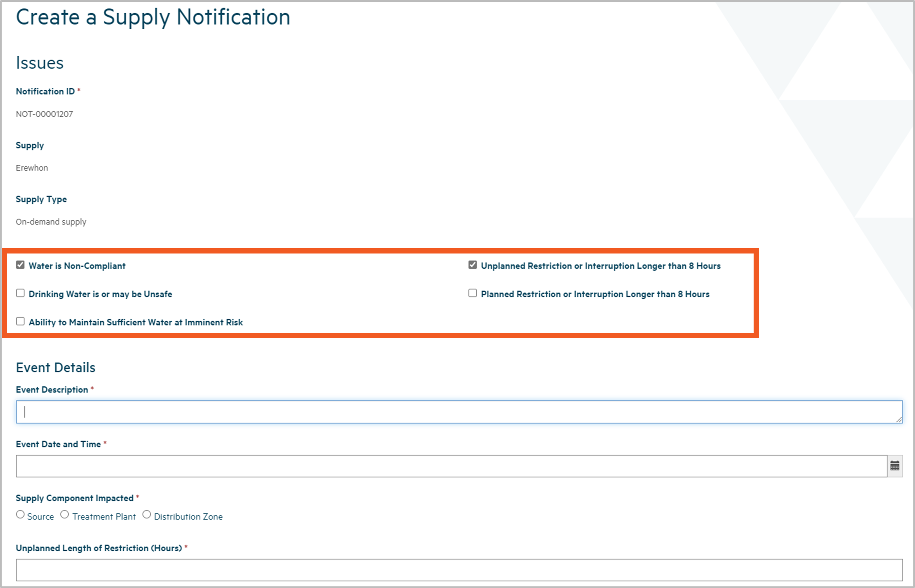915x588 pixels.
Task: Click the Create a Supply Notification title
Action: 153,18
